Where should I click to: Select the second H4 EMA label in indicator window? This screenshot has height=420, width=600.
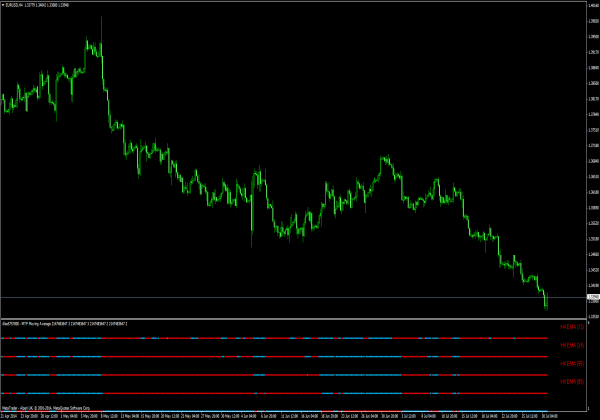pos(571,345)
